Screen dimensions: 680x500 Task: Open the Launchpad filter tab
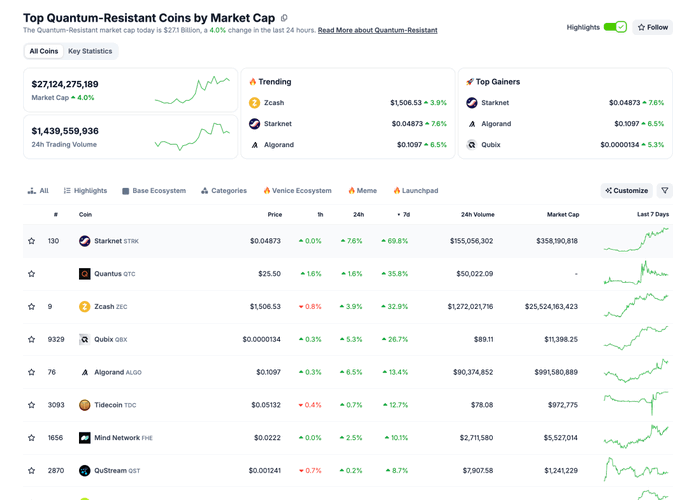(x=416, y=190)
